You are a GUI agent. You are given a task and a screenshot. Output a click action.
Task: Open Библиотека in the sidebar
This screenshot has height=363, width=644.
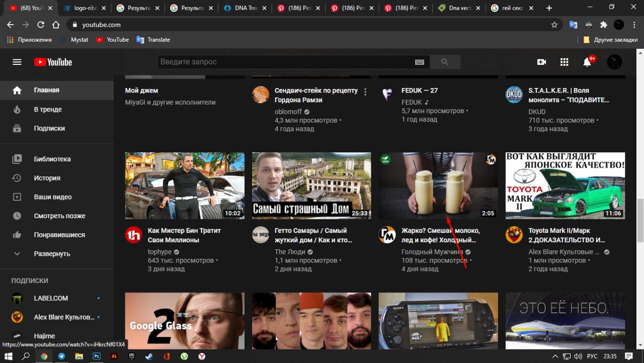pyautogui.click(x=57, y=159)
